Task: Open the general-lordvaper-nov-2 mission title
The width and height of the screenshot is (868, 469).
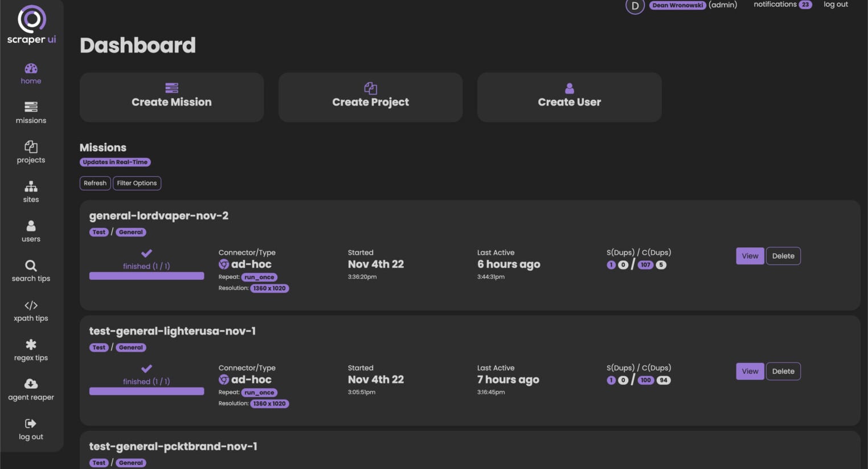Action: coord(159,216)
